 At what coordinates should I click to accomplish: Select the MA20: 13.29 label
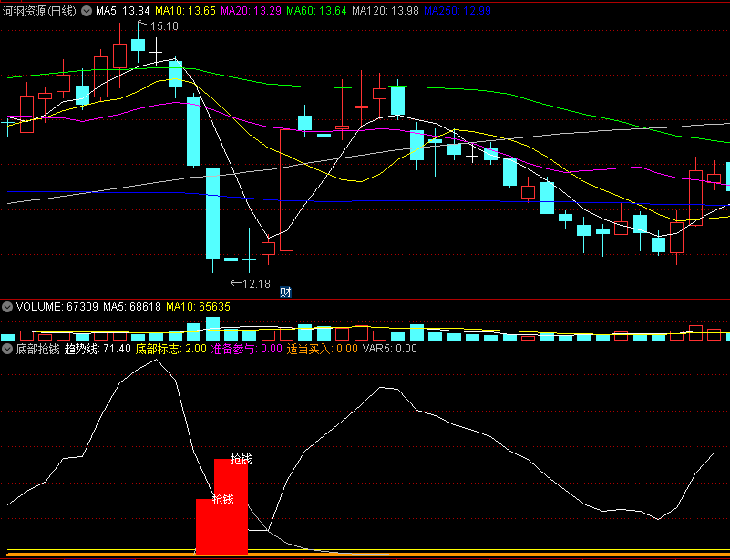point(251,11)
